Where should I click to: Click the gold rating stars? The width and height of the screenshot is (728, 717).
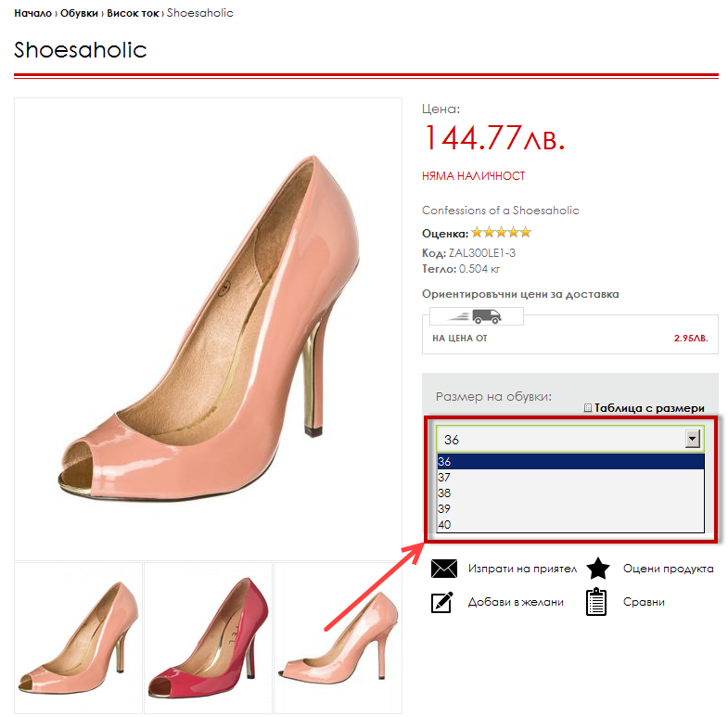(501, 233)
